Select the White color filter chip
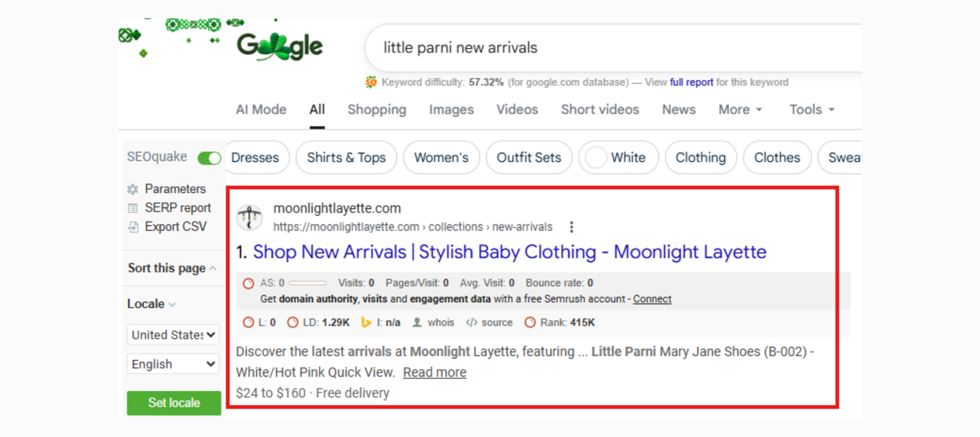 coord(618,158)
